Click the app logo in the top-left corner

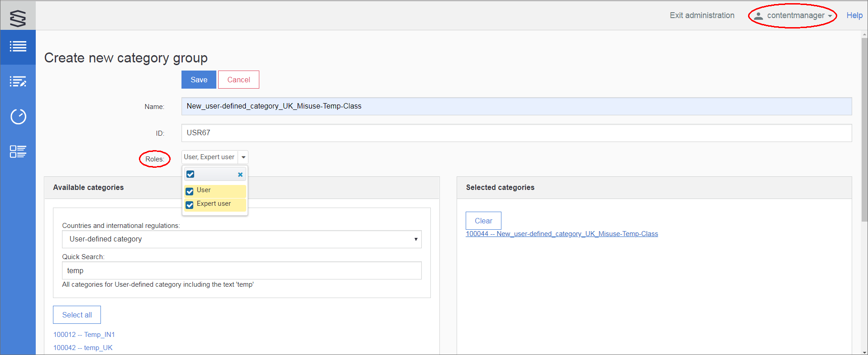(x=18, y=18)
